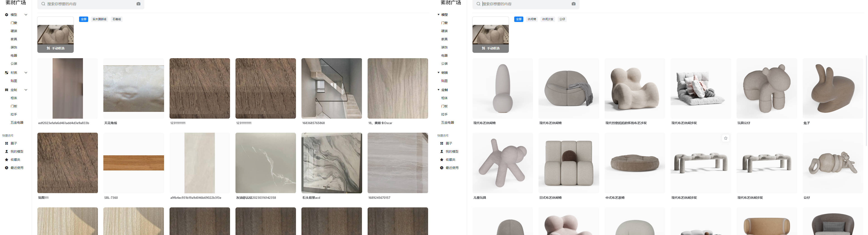Viewport: 868px width, 235px height.
Task: Open 我的模型 person icon in left sidebar
Action: coord(6,151)
